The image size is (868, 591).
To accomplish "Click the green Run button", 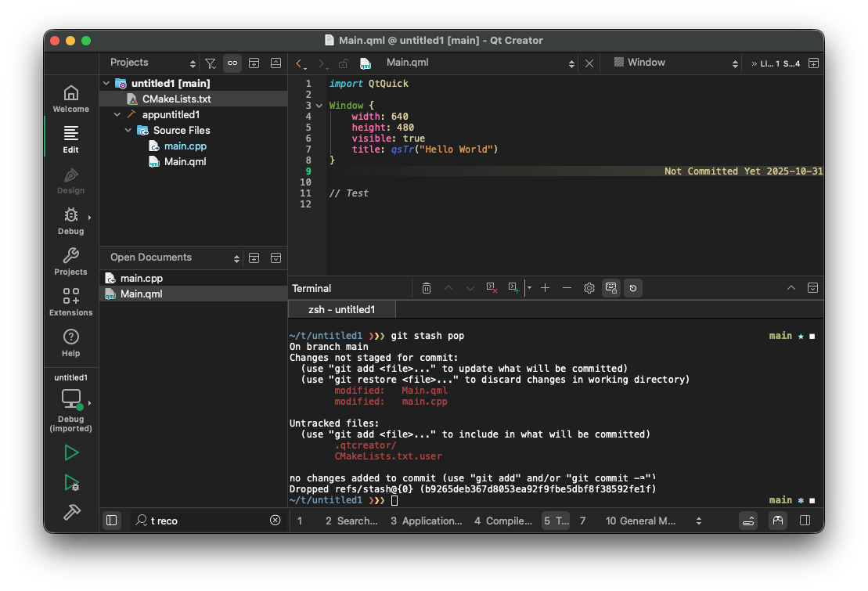I will [x=71, y=452].
